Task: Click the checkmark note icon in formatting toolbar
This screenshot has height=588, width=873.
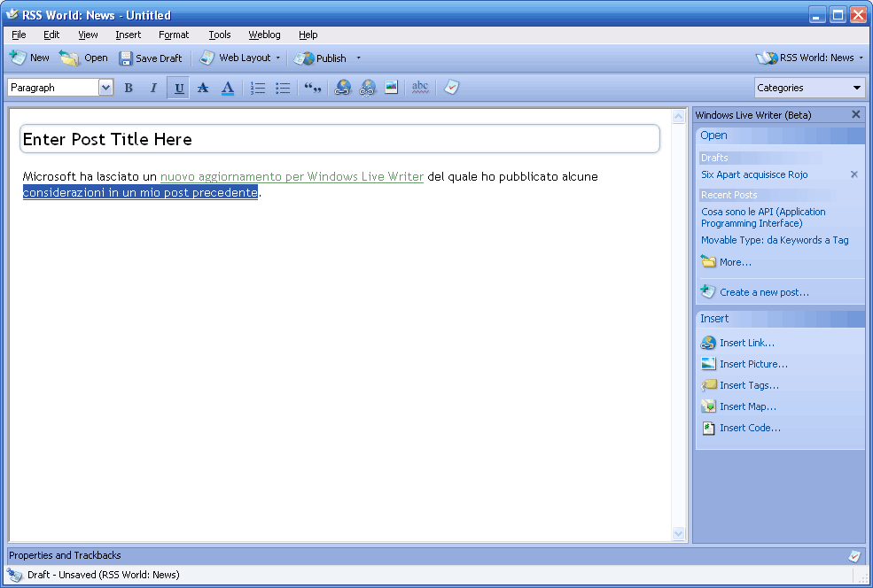Action: [x=451, y=88]
